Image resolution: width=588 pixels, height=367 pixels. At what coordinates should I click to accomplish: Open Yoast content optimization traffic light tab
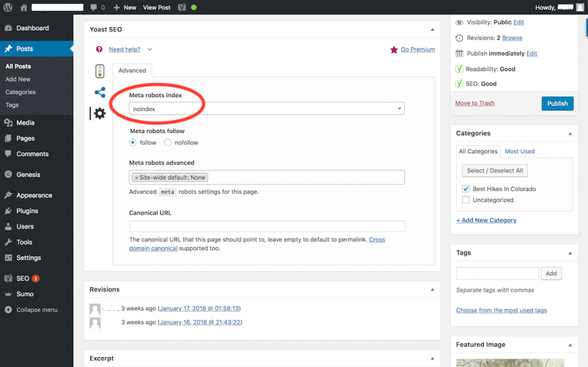point(100,71)
